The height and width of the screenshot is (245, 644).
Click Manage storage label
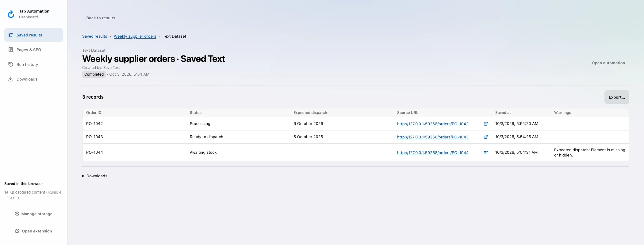click(x=37, y=214)
